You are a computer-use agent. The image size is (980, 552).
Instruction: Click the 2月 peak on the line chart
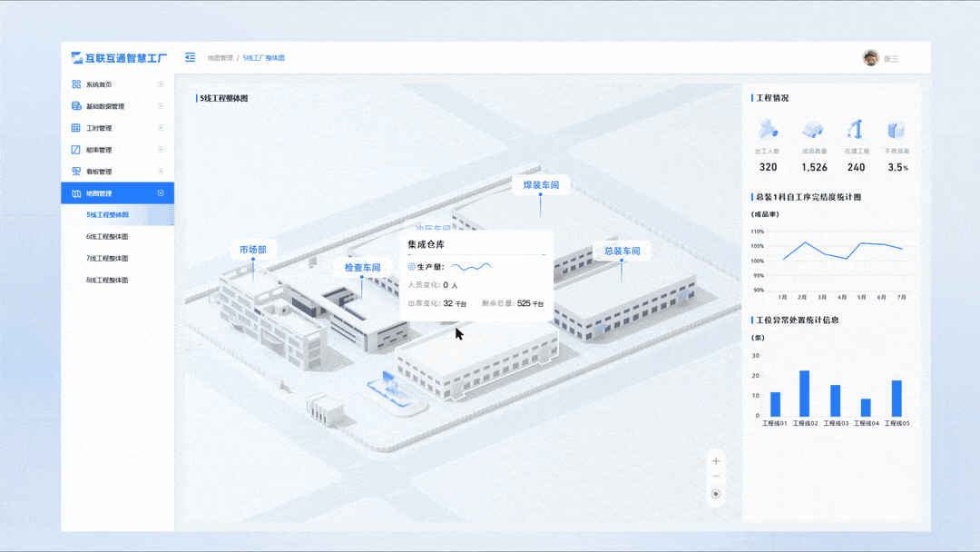click(x=805, y=242)
